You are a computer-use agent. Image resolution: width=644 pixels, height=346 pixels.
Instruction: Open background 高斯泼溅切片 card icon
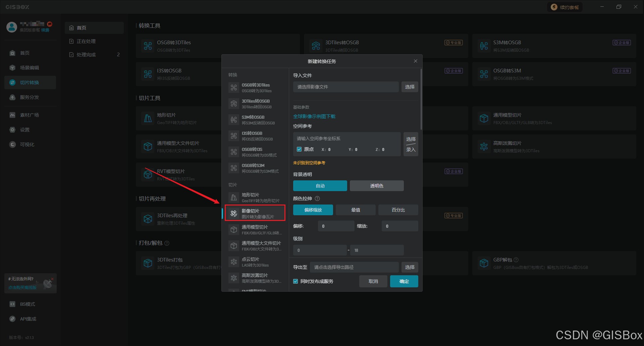point(484,147)
